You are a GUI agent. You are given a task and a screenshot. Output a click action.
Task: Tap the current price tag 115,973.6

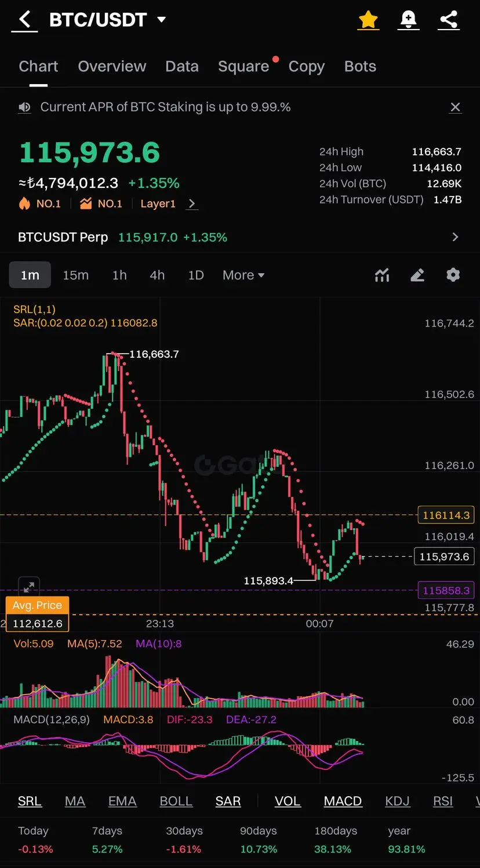pyautogui.click(x=444, y=557)
